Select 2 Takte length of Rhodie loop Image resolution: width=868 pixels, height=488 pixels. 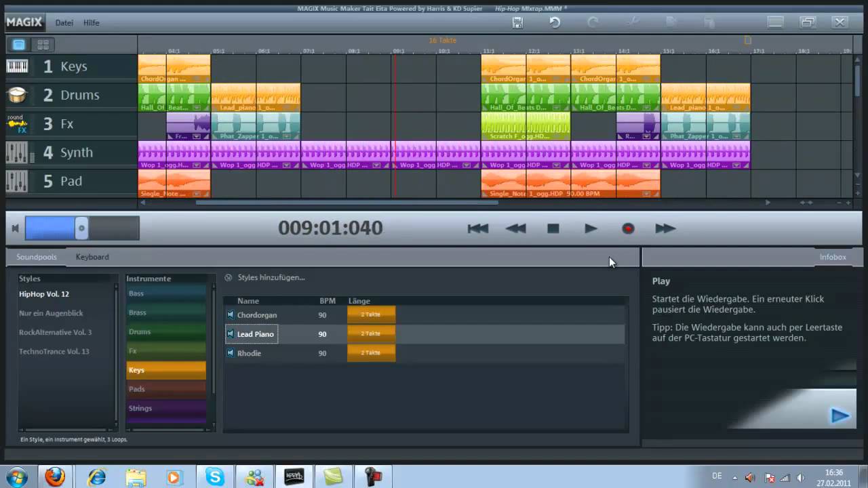click(371, 352)
